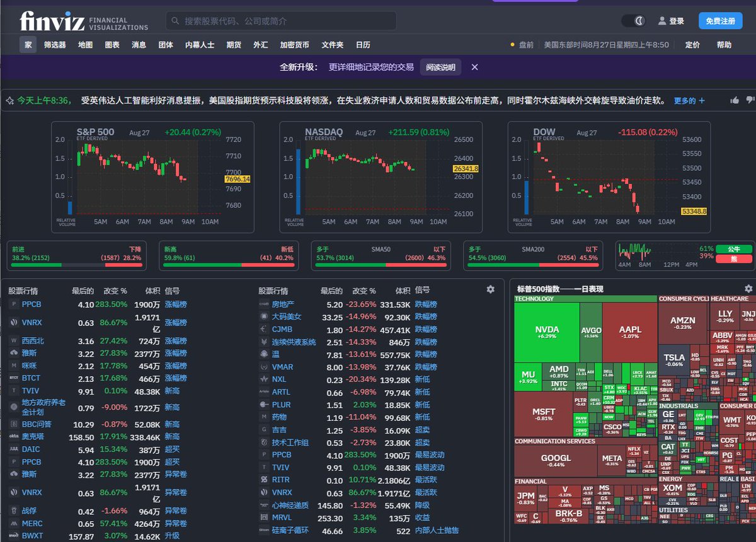Viewport: 756px width, 542px height.
Task: Click the TVIV ticker with 新高 signal
Action: pyautogui.click(x=30, y=391)
